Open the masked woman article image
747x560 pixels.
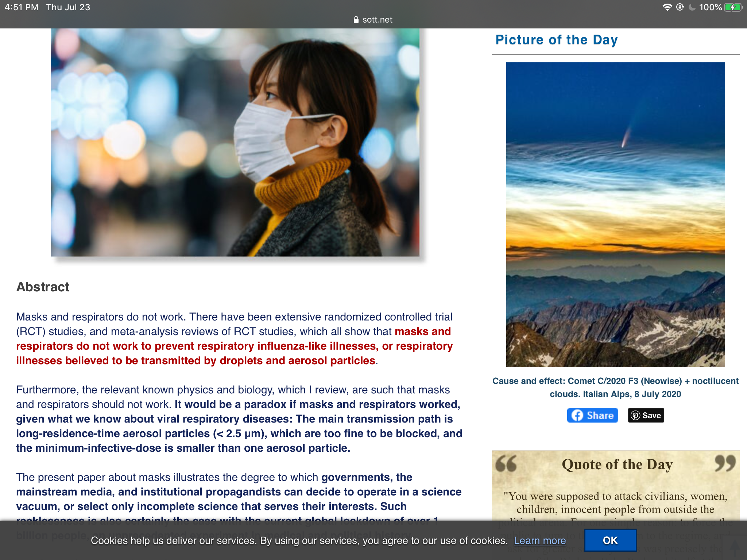click(235, 143)
